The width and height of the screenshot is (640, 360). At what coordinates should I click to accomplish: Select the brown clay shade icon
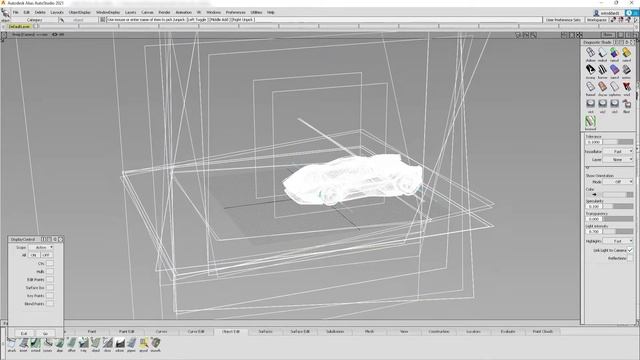pos(602,87)
